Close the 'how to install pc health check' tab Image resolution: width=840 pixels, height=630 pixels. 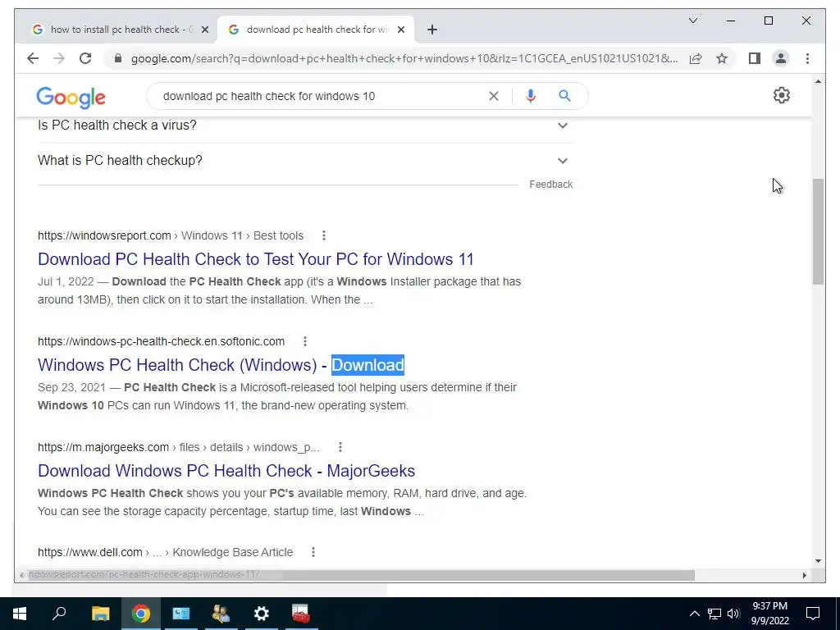(204, 30)
